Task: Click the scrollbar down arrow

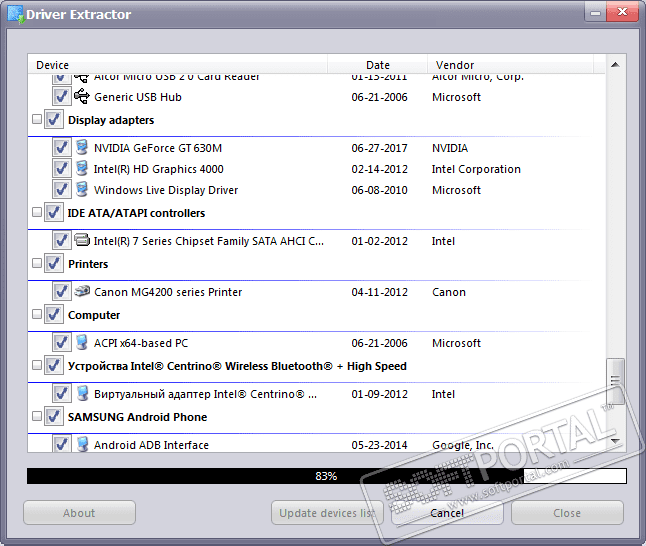Action: [x=615, y=441]
